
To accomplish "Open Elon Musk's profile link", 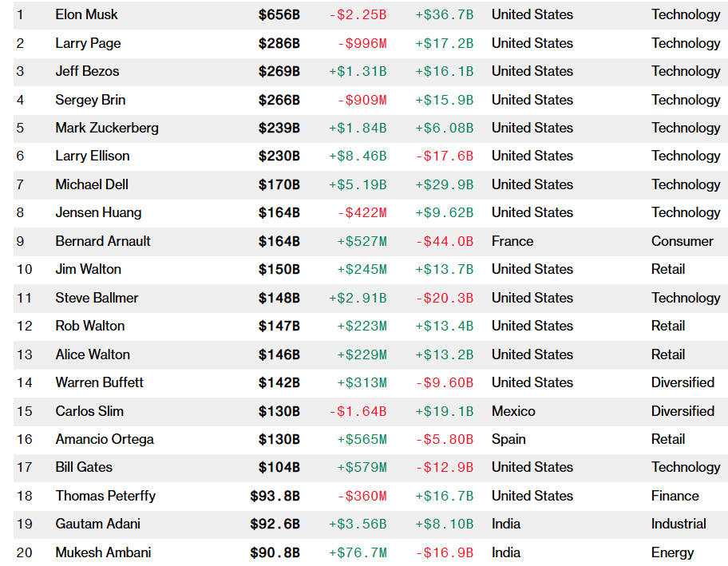I will [x=86, y=14].
